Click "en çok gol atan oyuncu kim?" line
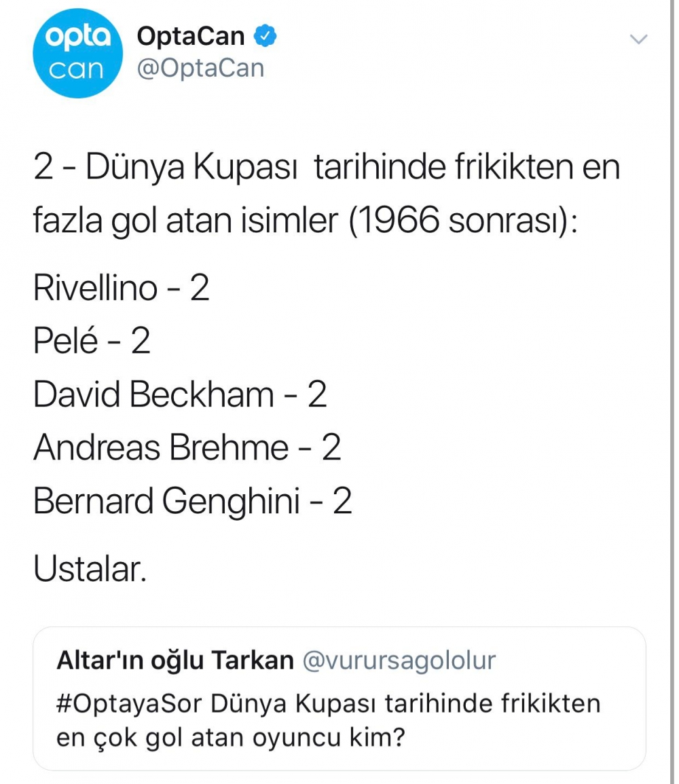Viewport: 679px width, 784px height. (230, 737)
